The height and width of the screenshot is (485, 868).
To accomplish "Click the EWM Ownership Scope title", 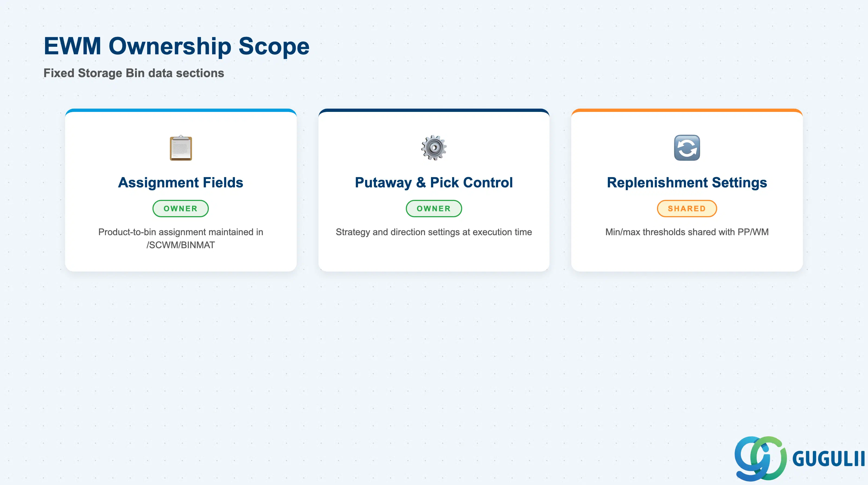I will click(x=177, y=46).
